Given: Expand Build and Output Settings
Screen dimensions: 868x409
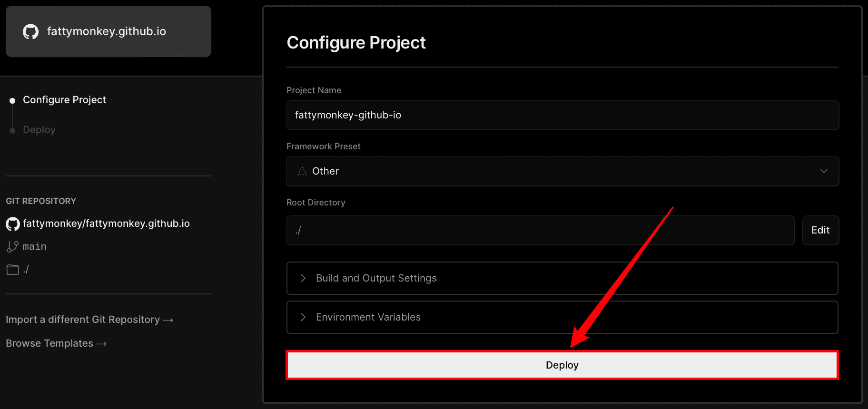Looking at the screenshot, I should (562, 278).
